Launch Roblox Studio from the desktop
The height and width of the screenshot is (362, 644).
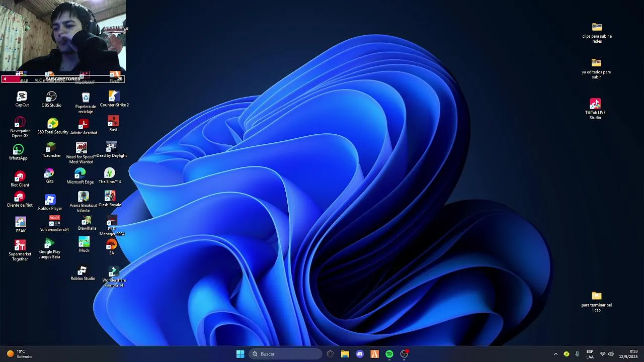[x=83, y=274]
